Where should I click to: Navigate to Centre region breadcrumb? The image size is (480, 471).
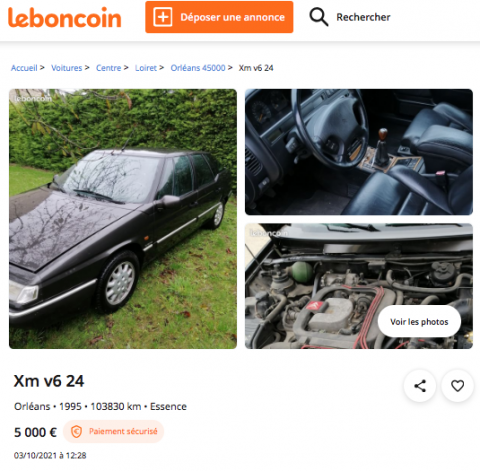point(108,68)
